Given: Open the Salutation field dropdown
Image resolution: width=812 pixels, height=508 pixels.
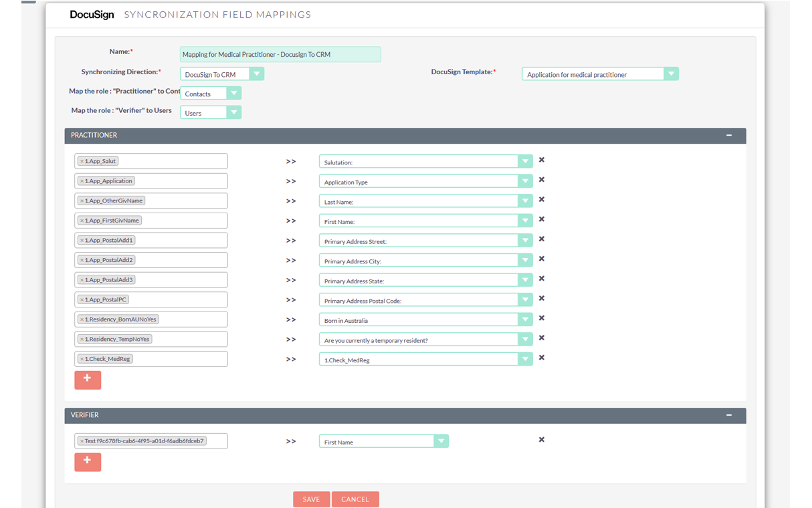Looking at the screenshot, I should click(426, 162).
